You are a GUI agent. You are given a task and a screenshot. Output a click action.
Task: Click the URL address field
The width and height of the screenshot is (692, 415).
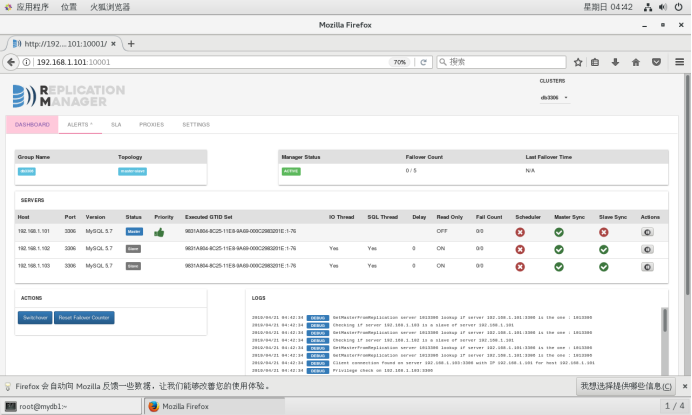point(211,62)
